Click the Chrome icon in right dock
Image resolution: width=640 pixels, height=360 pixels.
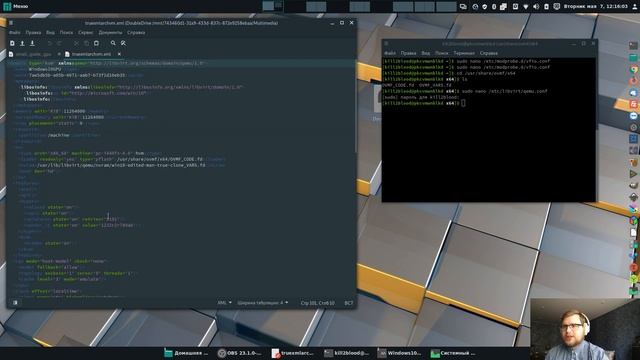pyautogui.click(x=633, y=69)
